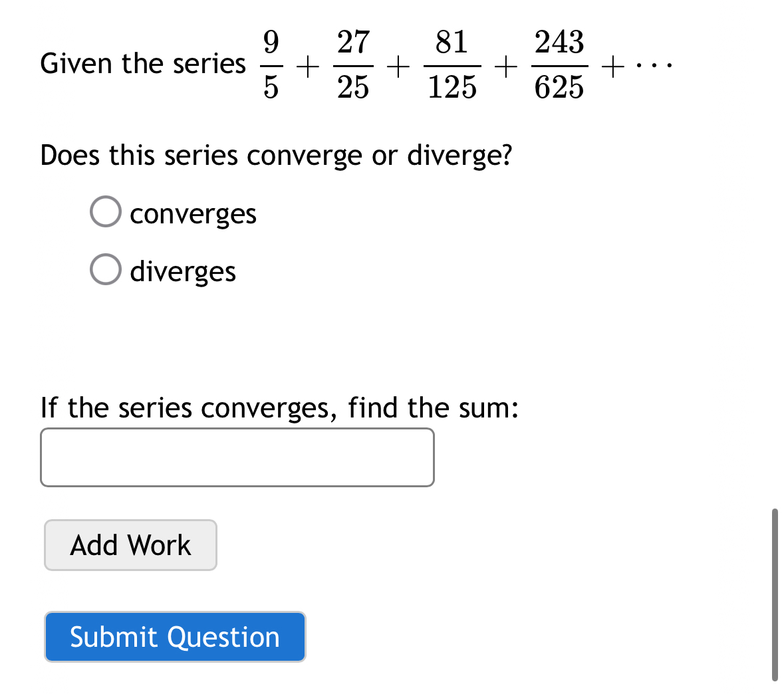The height and width of the screenshot is (694, 784).
Task: Click the gray Add Work button
Action: click(x=130, y=545)
